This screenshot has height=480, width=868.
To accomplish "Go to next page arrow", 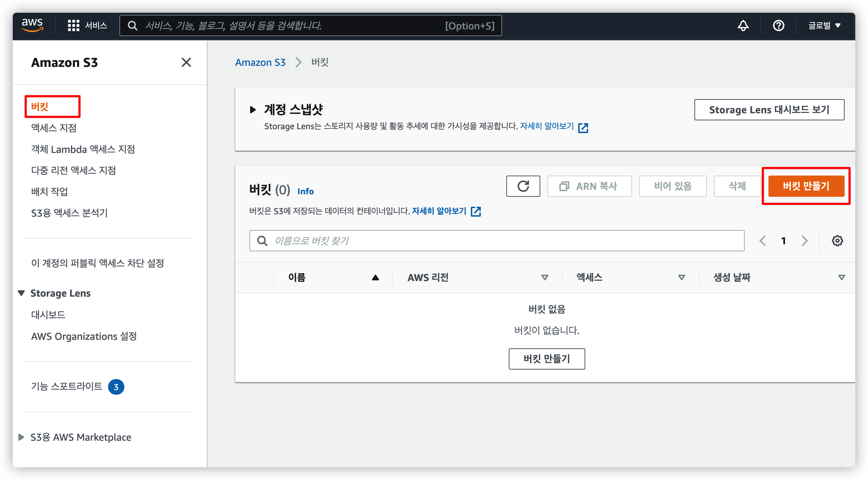I will coord(805,241).
